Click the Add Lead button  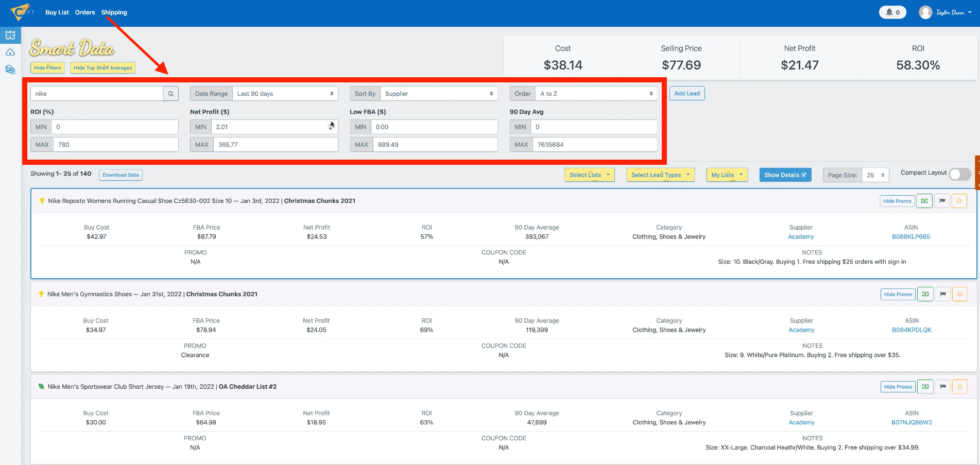click(x=687, y=94)
